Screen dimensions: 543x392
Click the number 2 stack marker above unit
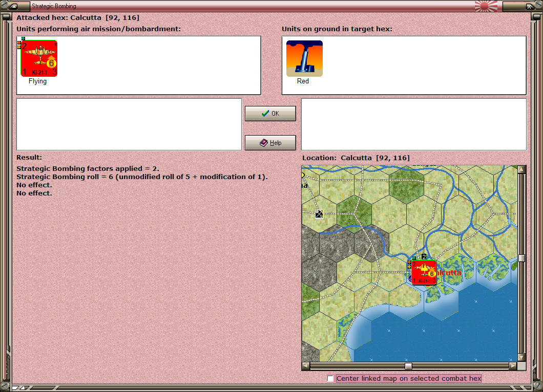tap(424, 257)
